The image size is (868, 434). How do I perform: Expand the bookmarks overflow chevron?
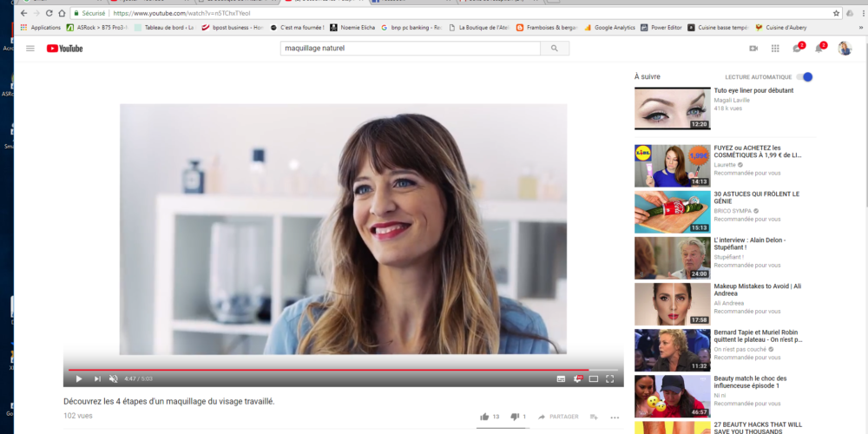861,27
